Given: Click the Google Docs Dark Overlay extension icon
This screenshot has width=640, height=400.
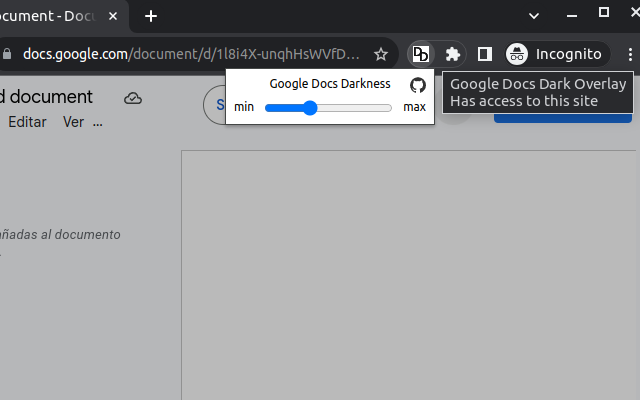Looking at the screenshot, I should coord(421,54).
